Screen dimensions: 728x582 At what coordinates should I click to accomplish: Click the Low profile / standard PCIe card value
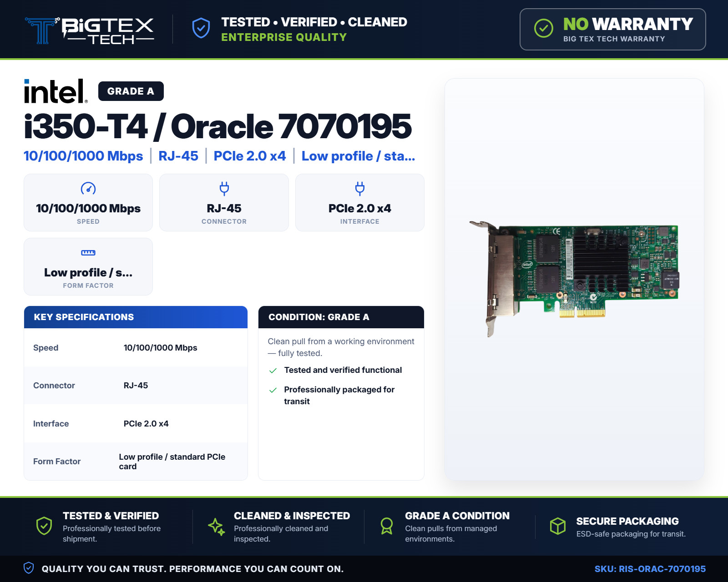pos(172,462)
